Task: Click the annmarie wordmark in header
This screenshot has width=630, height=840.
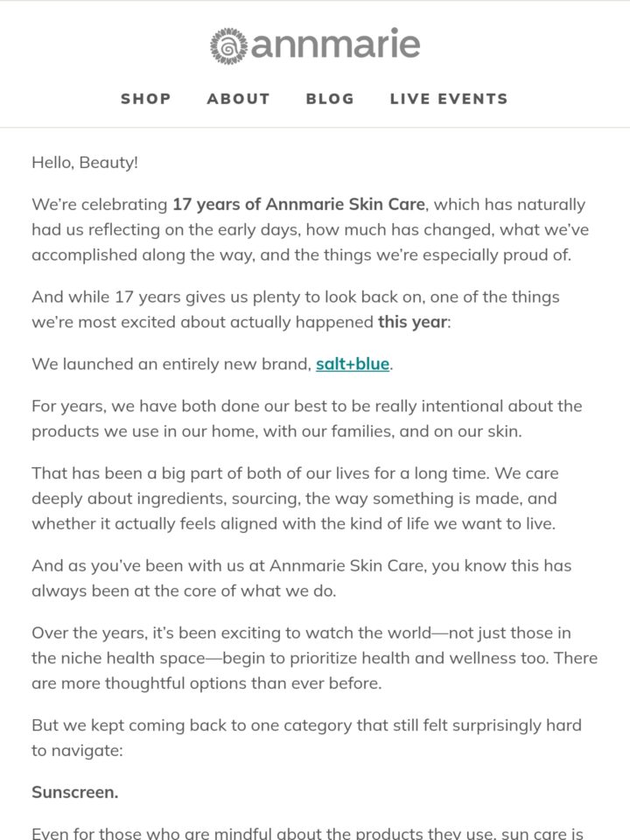Action: [x=335, y=44]
